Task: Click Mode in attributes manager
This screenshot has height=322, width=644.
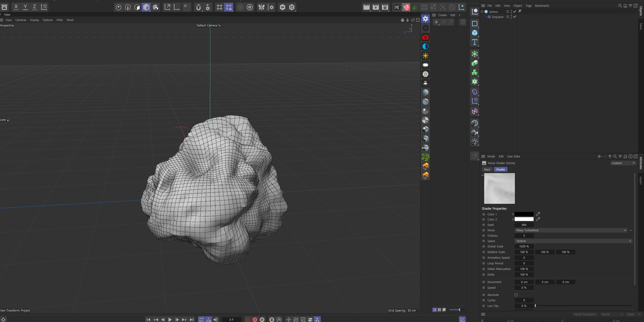Action: click(491, 156)
